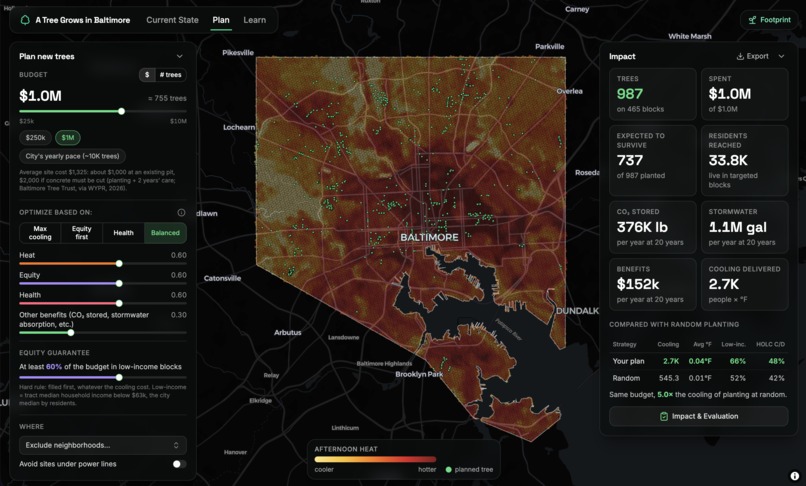Click the Random comparison row
This screenshot has height=486, width=806.
(x=699, y=378)
